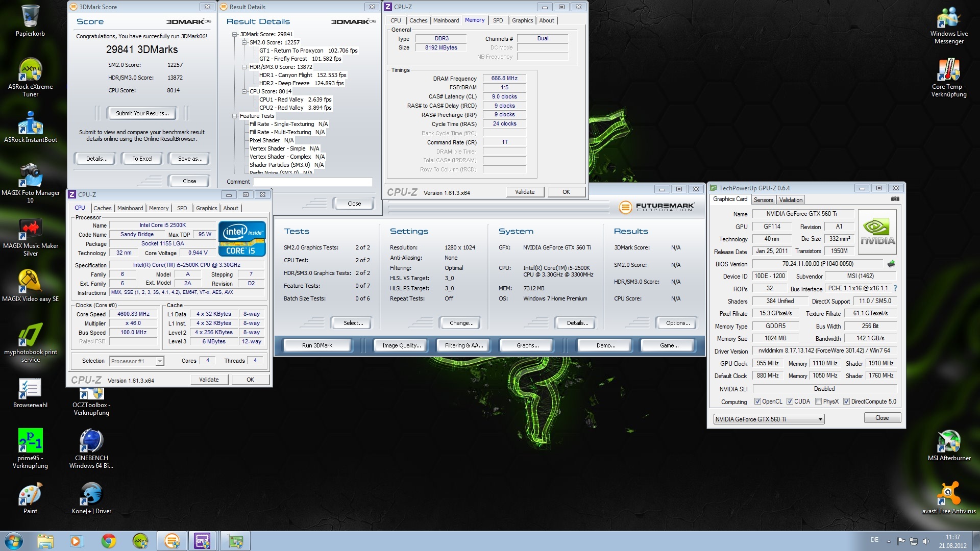Collapse Feature Tests tree node

coord(235,116)
